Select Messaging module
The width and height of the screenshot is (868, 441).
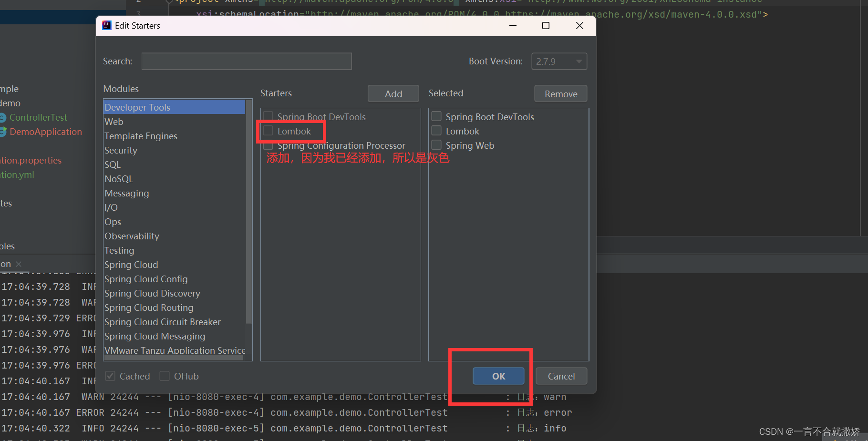click(x=175, y=193)
